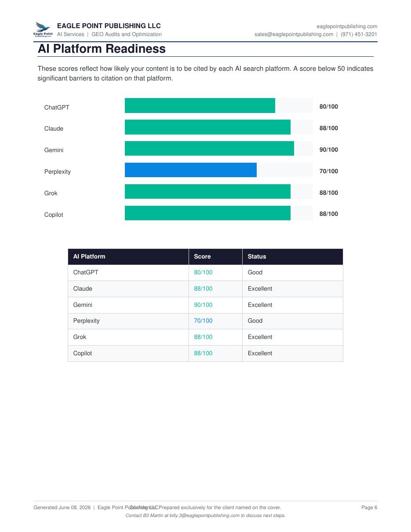411x532 pixels.
Task: Click the Good status for ChatGPT
Action: (255, 273)
